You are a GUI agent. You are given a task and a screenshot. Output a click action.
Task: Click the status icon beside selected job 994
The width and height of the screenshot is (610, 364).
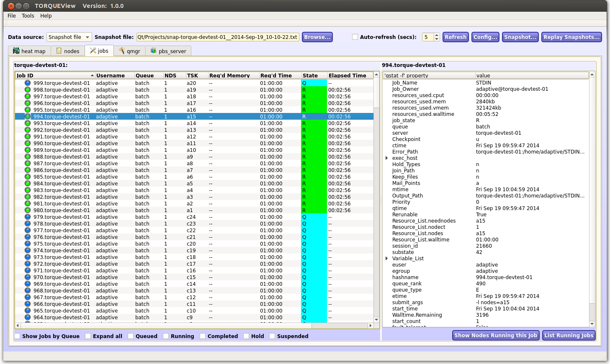pyautogui.click(x=27, y=116)
